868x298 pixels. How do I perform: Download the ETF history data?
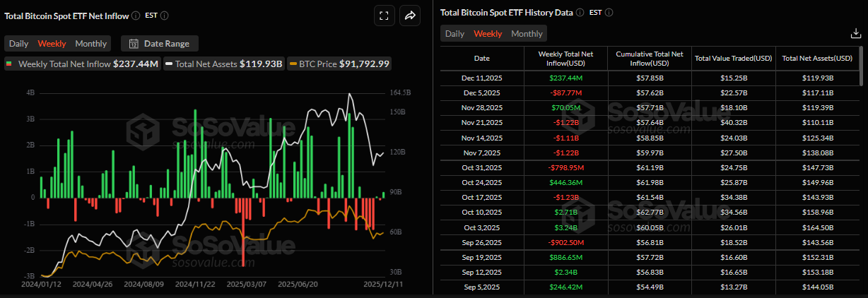pos(855,33)
